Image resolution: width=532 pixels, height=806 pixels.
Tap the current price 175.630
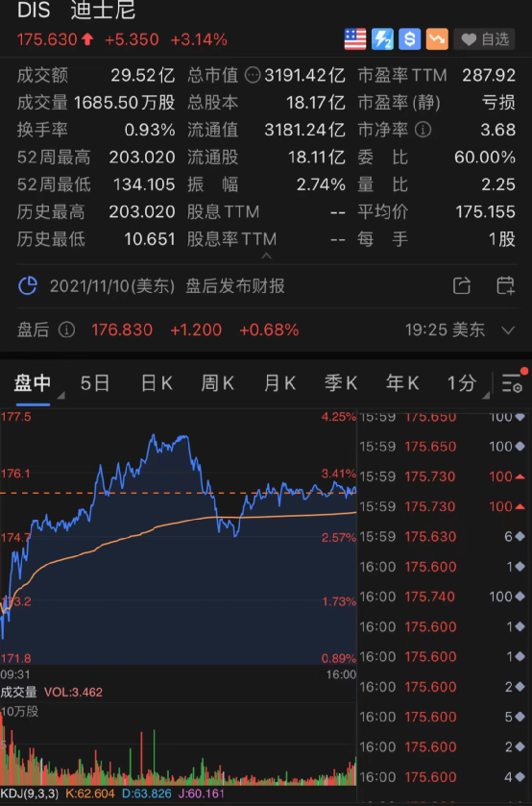tap(47, 39)
